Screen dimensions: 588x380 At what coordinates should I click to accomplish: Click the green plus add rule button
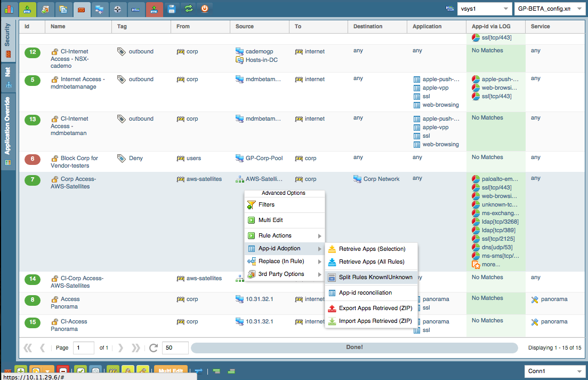coord(21,371)
